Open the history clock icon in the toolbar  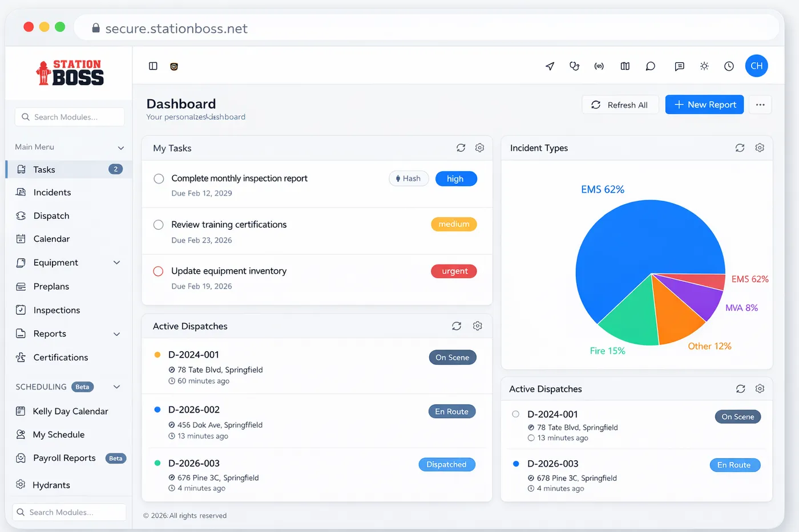click(x=728, y=66)
